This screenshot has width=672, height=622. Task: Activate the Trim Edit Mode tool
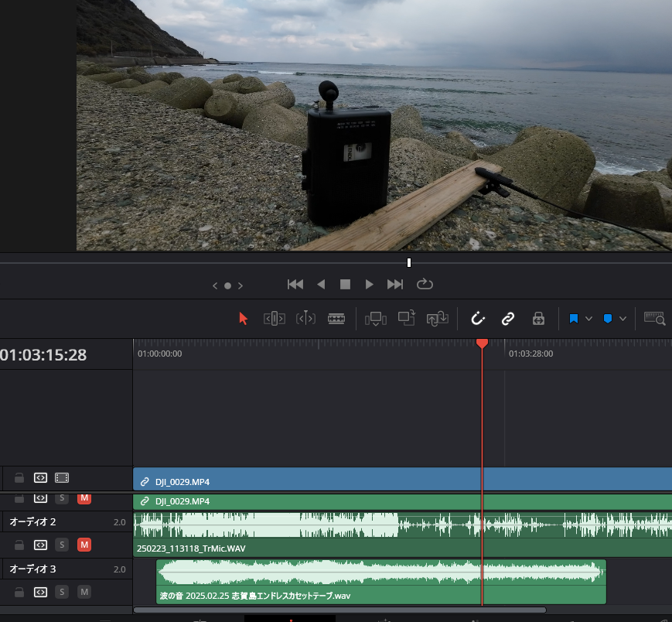(275, 319)
